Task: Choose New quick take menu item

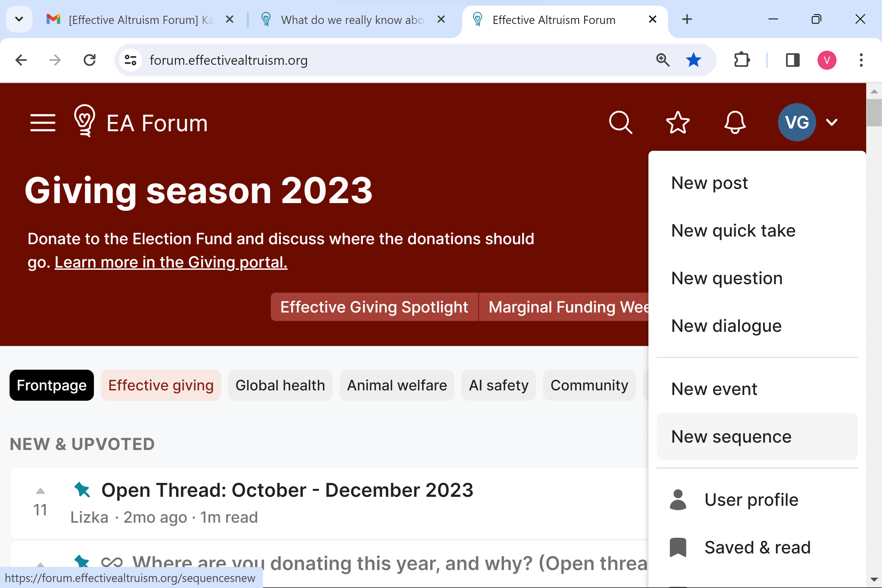Action: point(733,230)
